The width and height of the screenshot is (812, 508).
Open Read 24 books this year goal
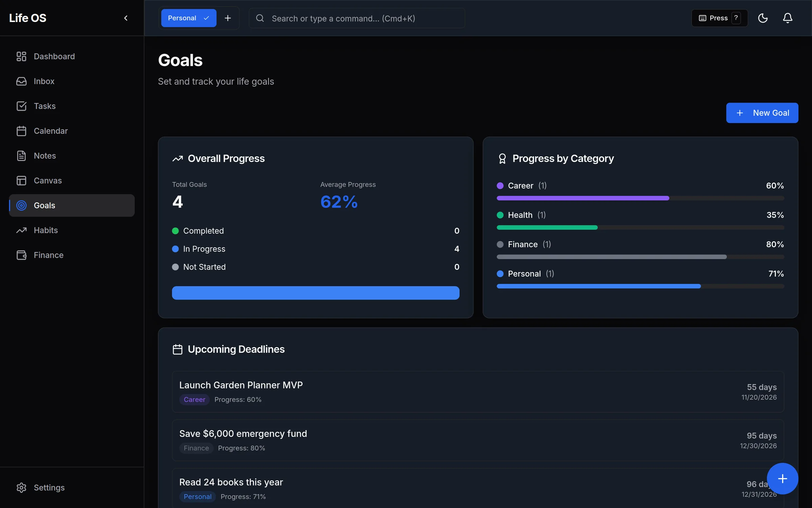point(478,488)
